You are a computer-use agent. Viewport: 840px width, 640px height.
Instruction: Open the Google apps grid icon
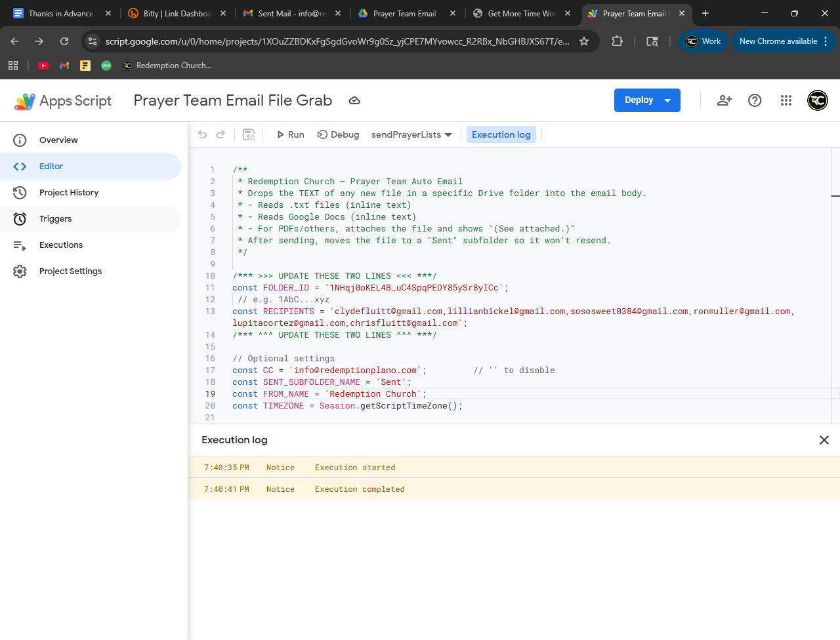pyautogui.click(x=786, y=100)
